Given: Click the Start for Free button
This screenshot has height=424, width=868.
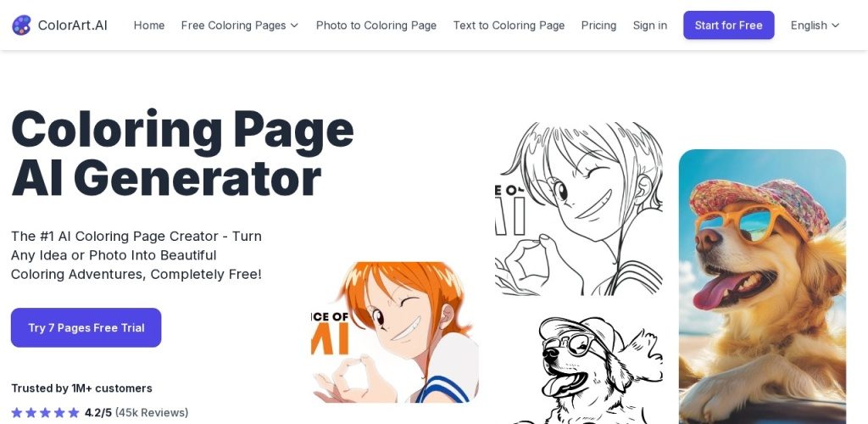Looking at the screenshot, I should (x=728, y=25).
